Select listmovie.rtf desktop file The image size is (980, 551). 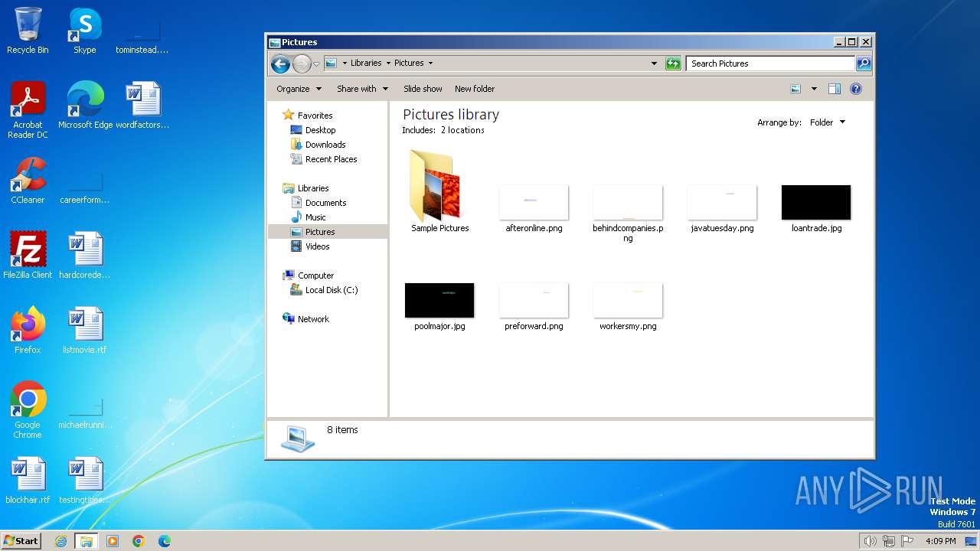85,331
